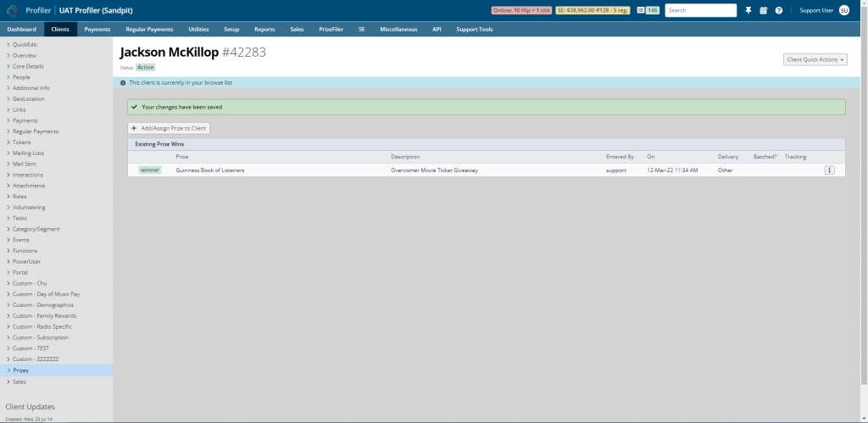Viewport: 868px width, 423px height.
Task: Open the 146 messages counter
Action: pyautogui.click(x=648, y=10)
